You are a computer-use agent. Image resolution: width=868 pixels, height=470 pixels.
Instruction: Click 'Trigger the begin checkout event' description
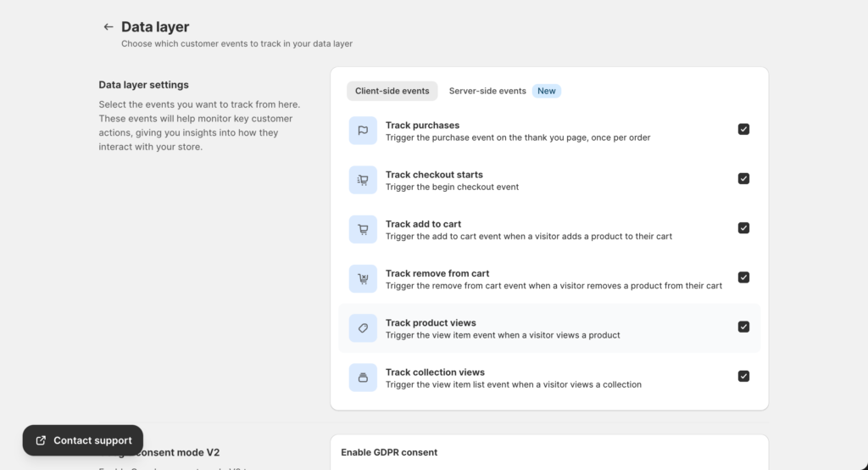point(453,187)
